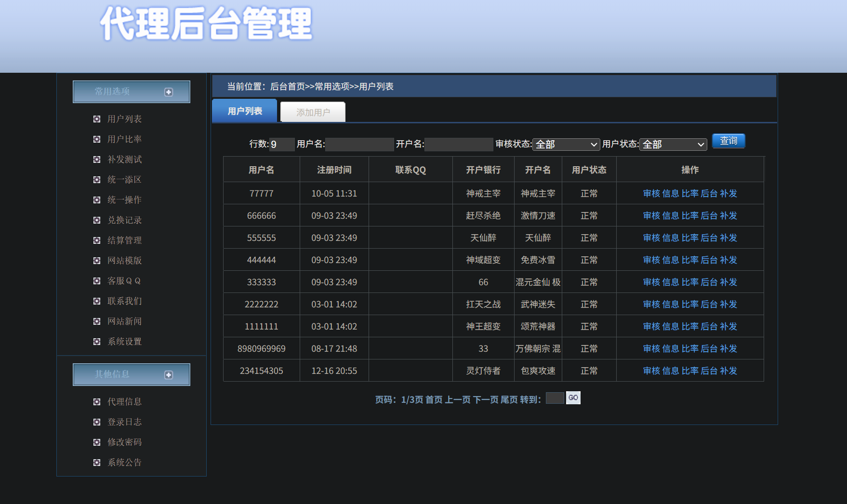Open 用户比率 in the sidebar menu
847x504 pixels.
coord(124,139)
